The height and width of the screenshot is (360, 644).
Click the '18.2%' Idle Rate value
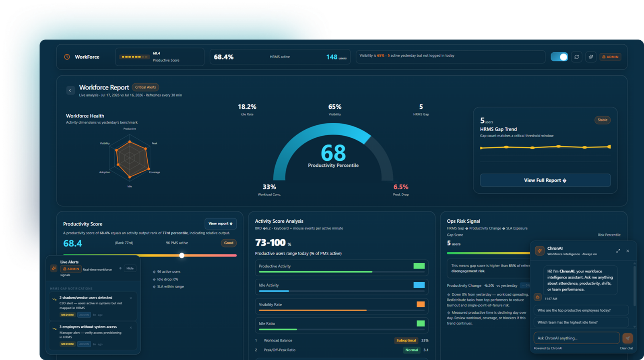click(x=247, y=107)
